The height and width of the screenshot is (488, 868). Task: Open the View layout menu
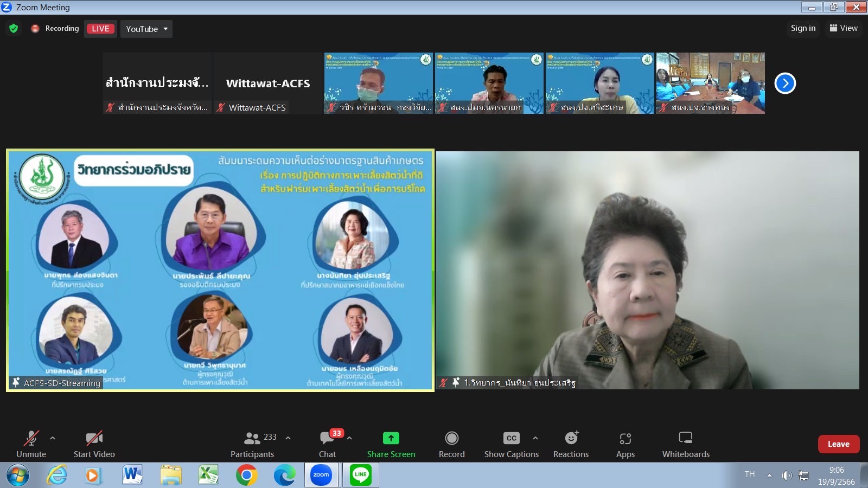pos(844,28)
